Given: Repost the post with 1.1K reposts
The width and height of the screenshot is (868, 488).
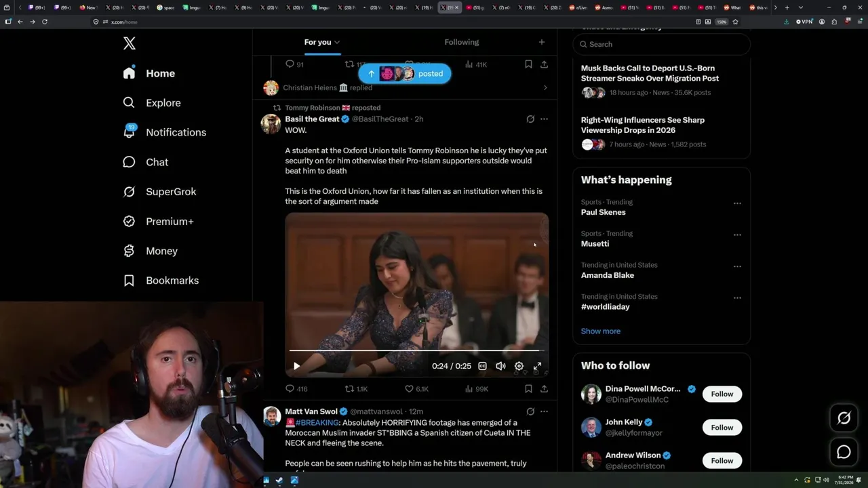Looking at the screenshot, I should [357, 389].
